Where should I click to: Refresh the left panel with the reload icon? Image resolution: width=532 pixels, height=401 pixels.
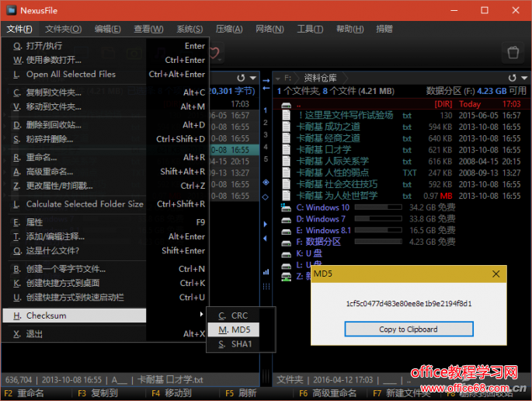241,78
